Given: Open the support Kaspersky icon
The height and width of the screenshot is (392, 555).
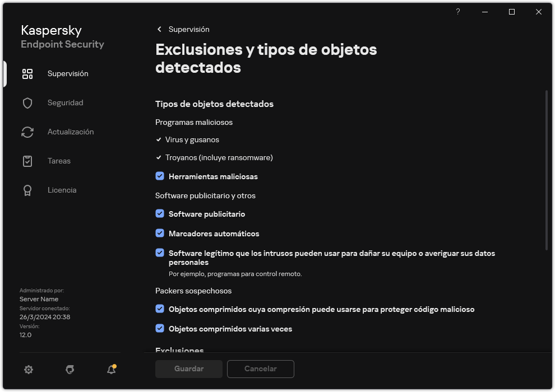Looking at the screenshot, I should tap(70, 370).
